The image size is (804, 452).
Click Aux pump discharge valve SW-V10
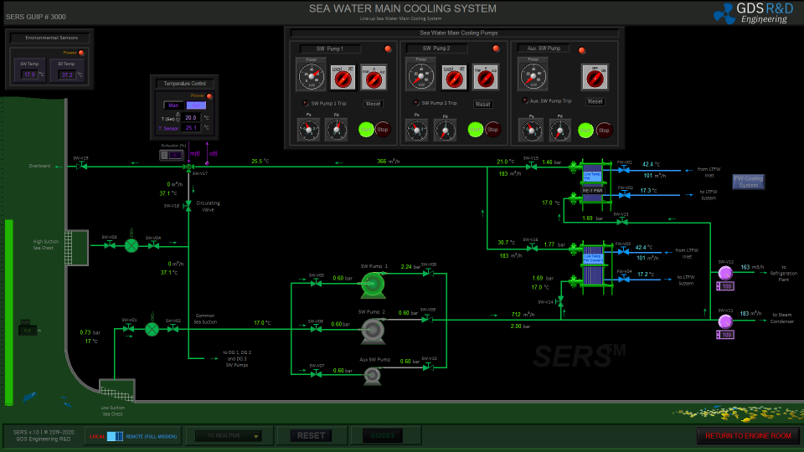(428, 367)
